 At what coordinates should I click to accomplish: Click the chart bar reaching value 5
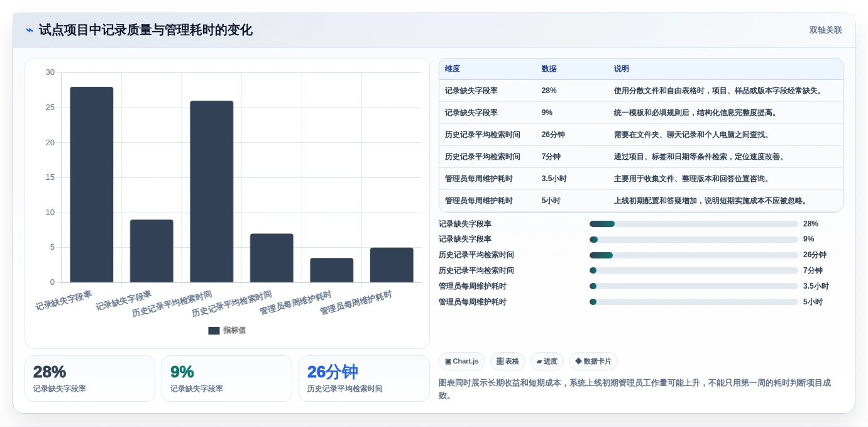click(x=392, y=265)
